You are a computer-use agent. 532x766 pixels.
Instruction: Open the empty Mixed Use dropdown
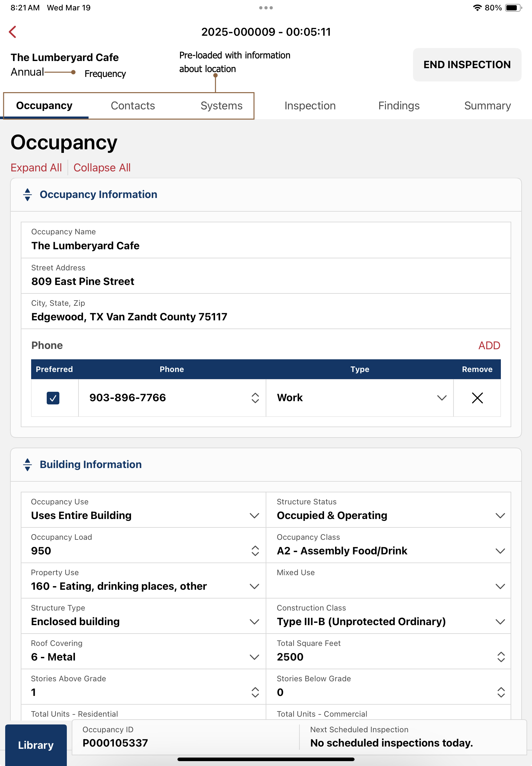tap(388, 581)
